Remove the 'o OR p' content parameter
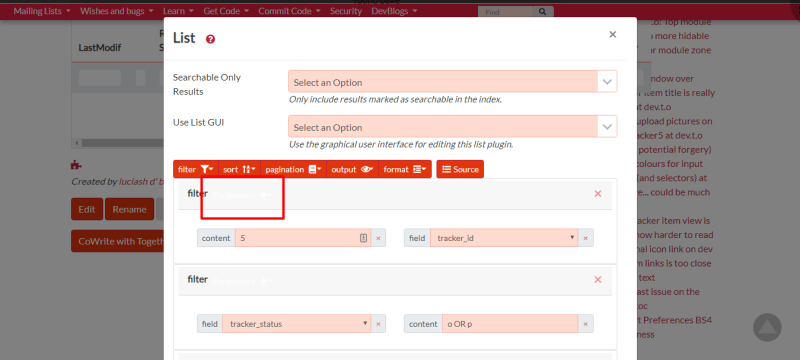 (x=586, y=324)
